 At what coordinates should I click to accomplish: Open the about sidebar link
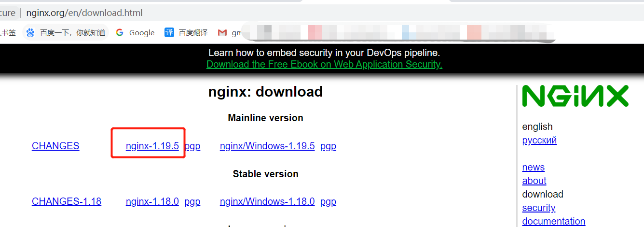pyautogui.click(x=534, y=181)
